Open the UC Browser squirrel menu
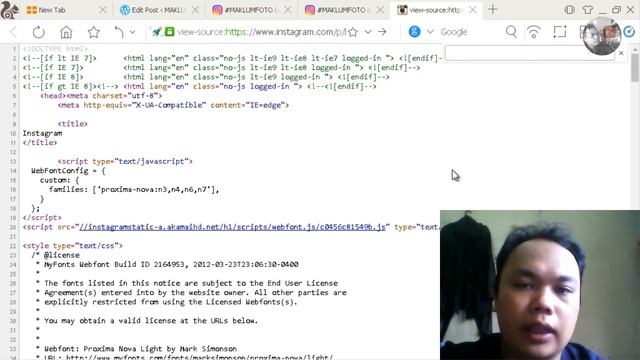640x360 pixels. coord(9,10)
